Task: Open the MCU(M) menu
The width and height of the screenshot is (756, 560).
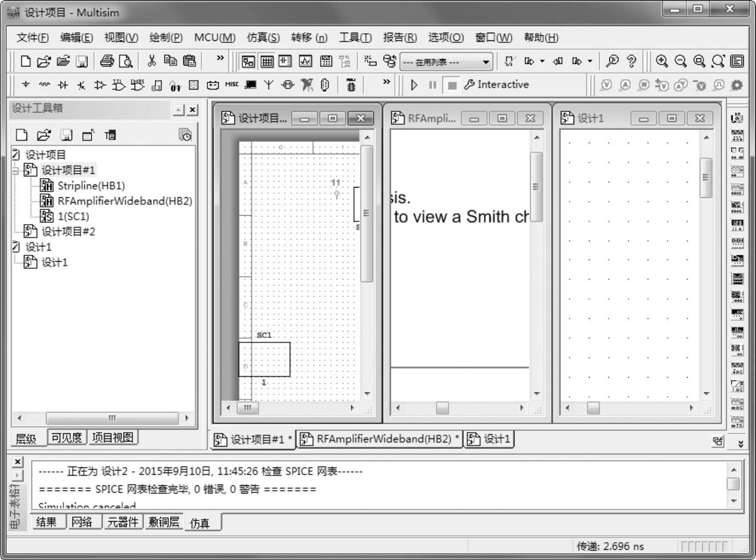Action: coord(215,37)
